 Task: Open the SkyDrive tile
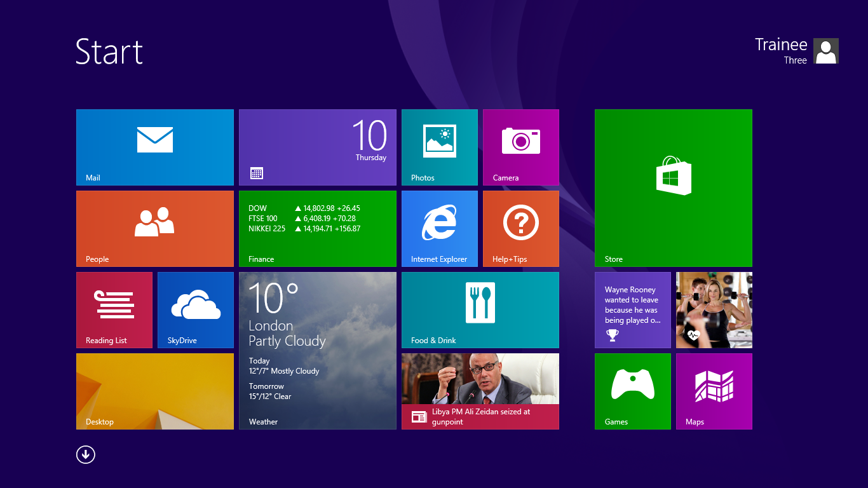(x=195, y=309)
